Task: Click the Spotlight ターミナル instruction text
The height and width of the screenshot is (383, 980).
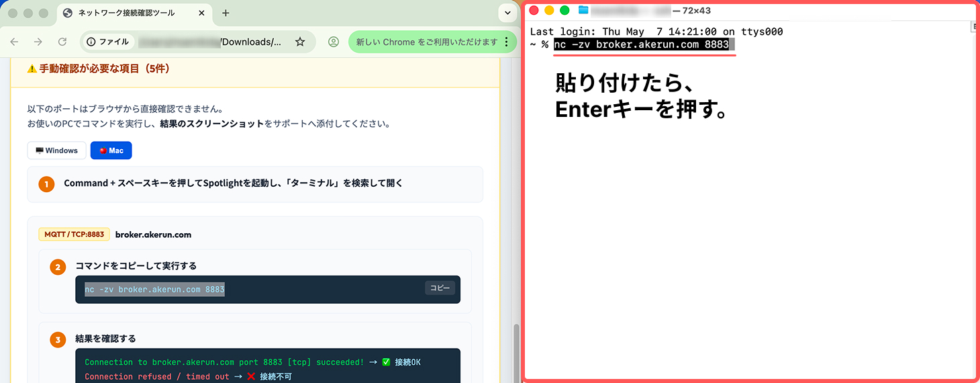Action: point(234,183)
